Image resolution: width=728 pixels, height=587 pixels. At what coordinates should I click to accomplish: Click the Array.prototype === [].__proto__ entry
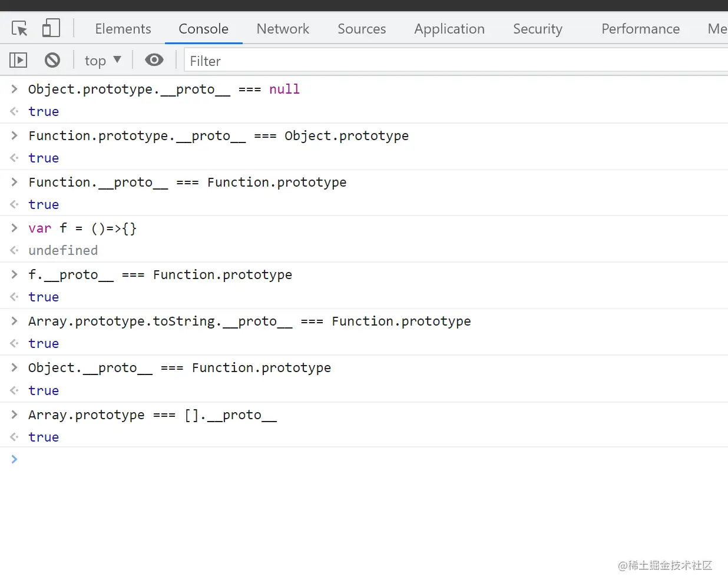153,415
